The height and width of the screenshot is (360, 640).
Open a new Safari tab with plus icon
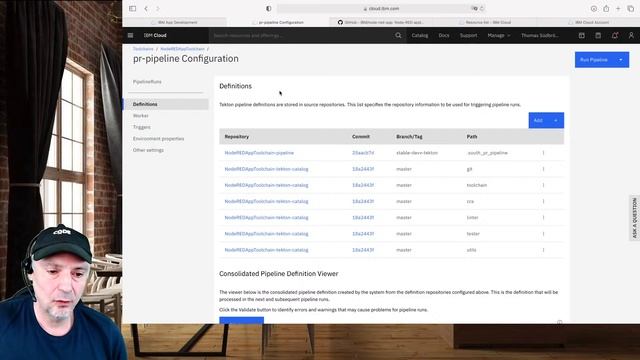click(618, 9)
